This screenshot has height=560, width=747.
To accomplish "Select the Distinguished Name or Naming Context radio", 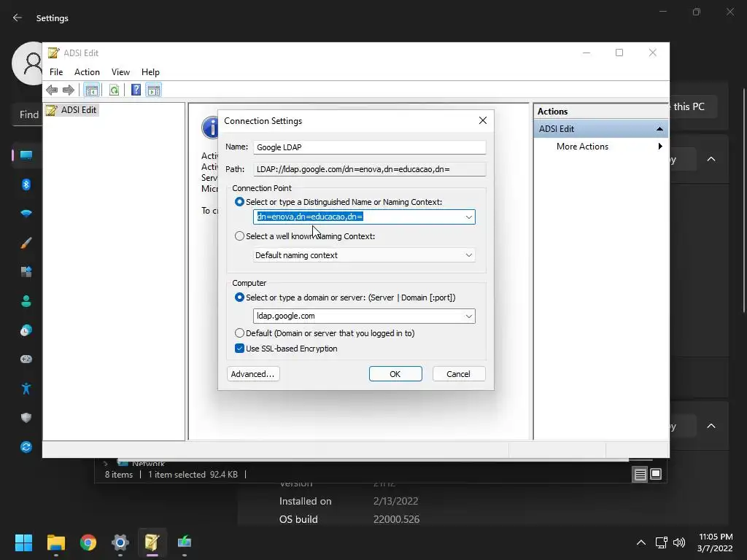I will [x=239, y=202].
